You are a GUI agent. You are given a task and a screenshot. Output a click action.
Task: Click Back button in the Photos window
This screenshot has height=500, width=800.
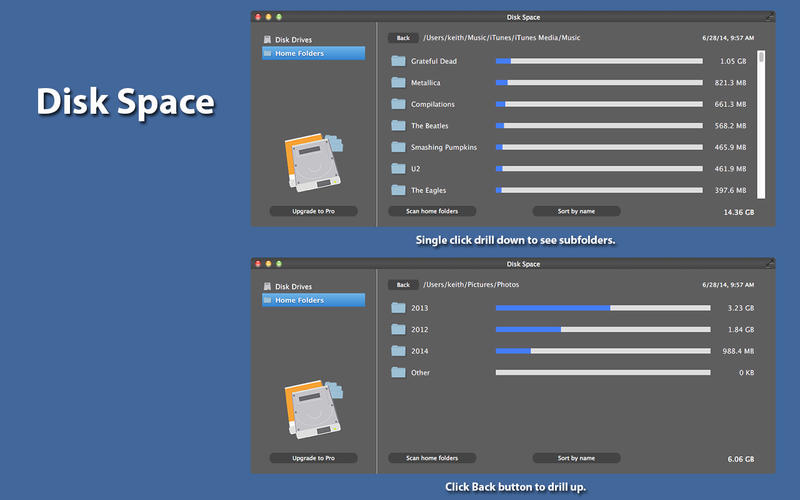click(x=403, y=285)
